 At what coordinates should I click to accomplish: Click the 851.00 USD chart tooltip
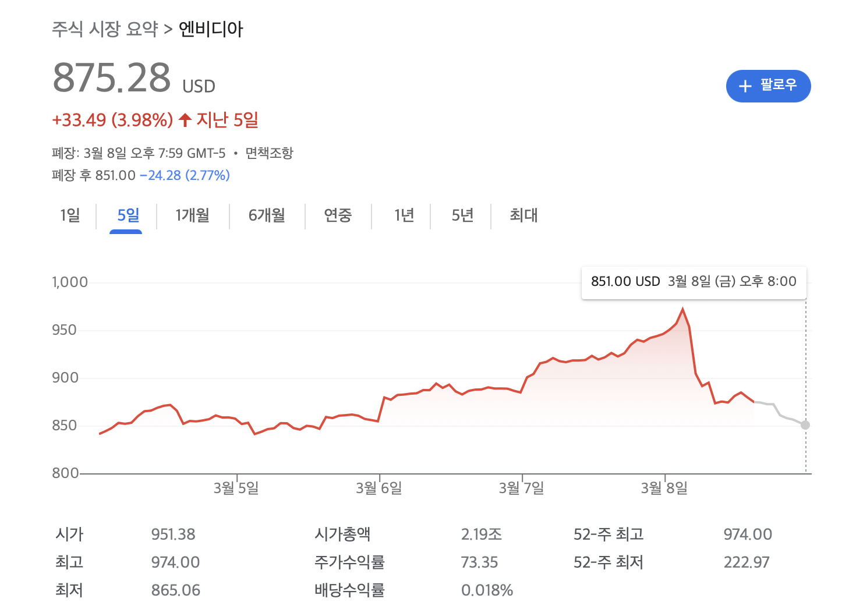click(x=694, y=282)
